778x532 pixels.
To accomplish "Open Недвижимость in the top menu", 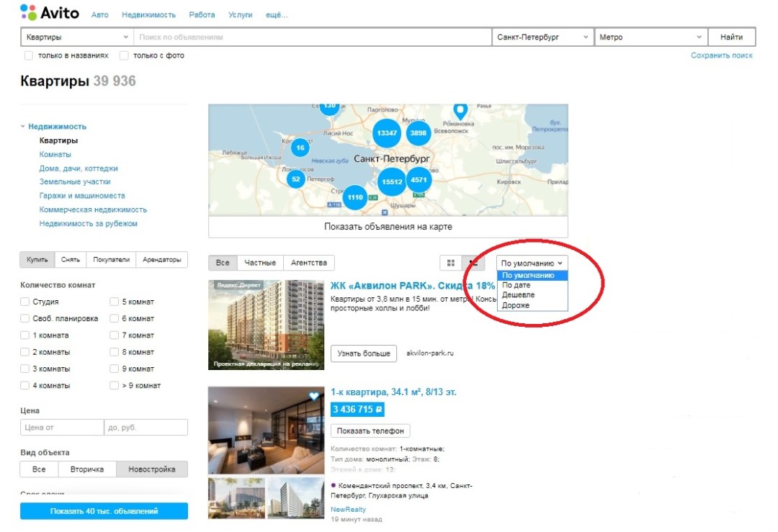I will point(148,15).
